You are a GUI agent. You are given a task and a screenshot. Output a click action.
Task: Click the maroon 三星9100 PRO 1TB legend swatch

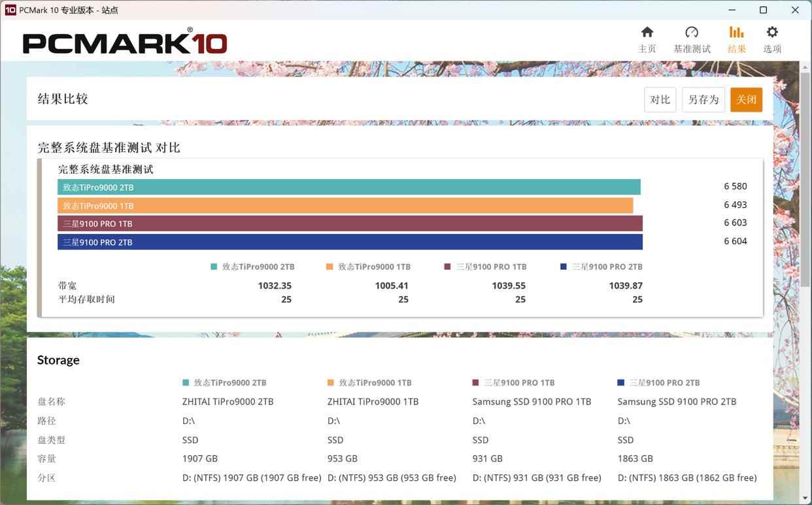(447, 267)
